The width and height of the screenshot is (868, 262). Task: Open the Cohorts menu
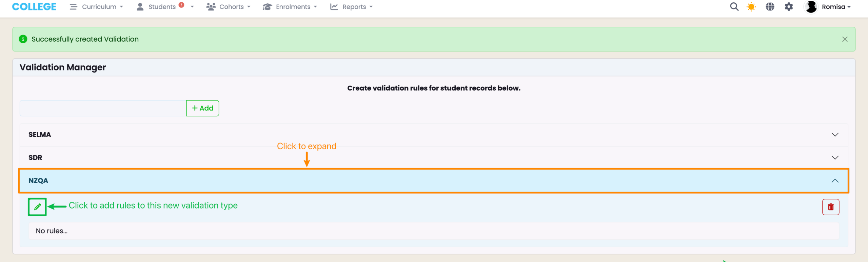click(228, 7)
